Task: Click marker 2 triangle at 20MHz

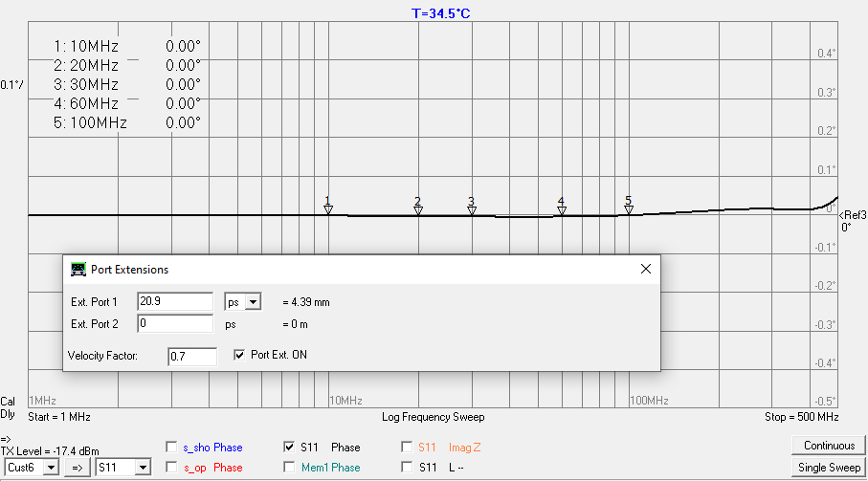Action: pos(418,210)
